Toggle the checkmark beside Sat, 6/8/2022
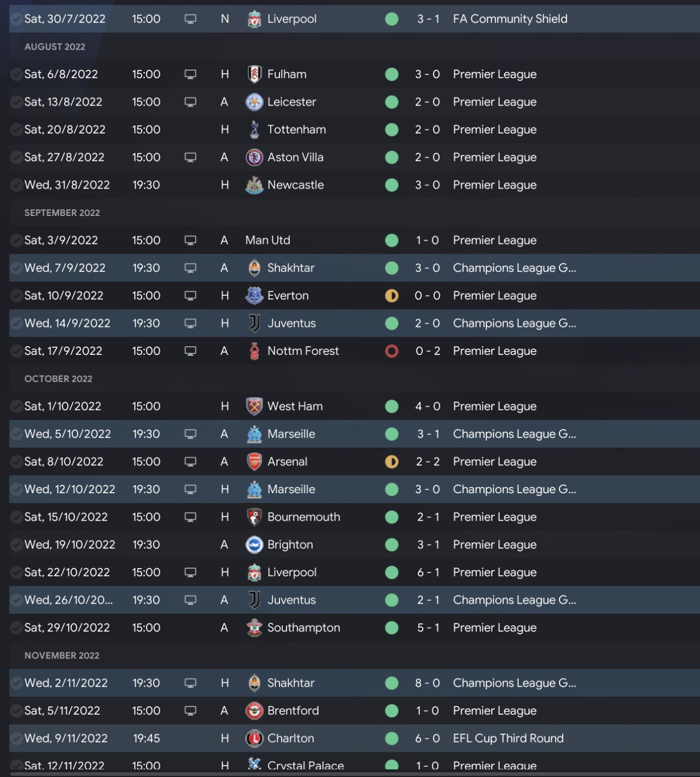 click(16, 74)
